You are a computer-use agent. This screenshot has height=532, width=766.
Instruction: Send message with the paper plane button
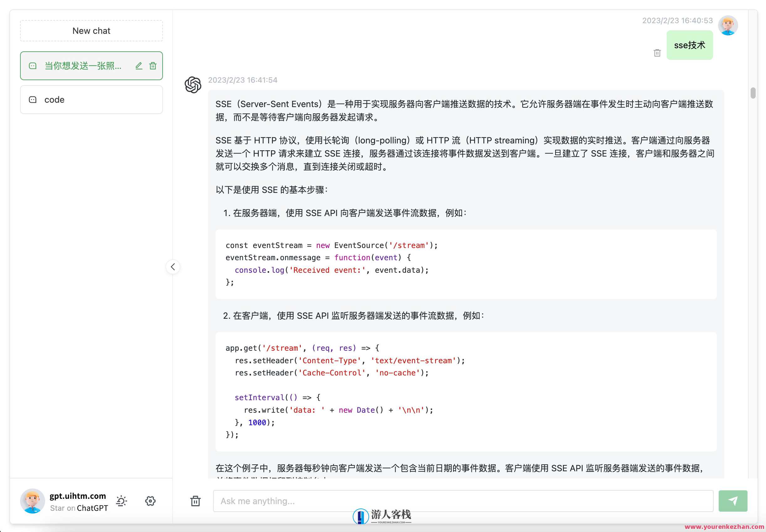[x=733, y=501]
